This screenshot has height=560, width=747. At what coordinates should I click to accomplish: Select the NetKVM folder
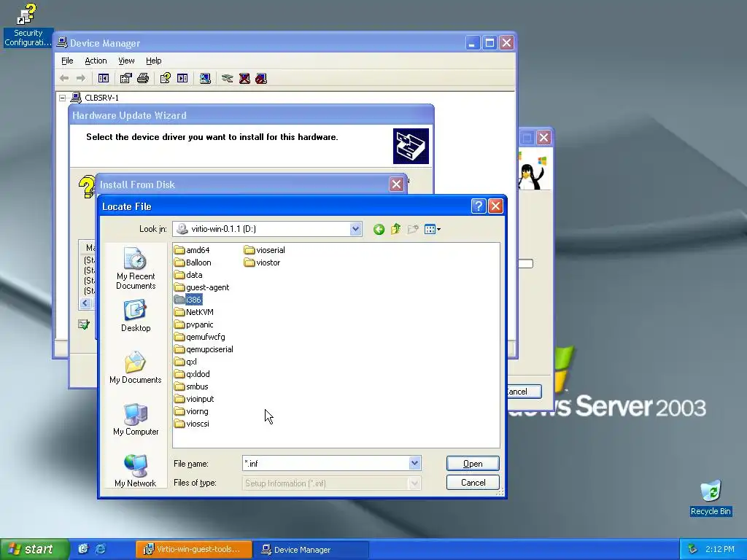click(x=194, y=312)
